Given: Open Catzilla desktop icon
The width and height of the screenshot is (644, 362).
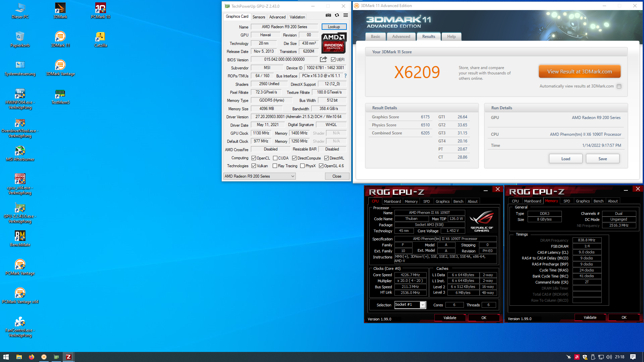Looking at the screenshot, I should point(101,39).
